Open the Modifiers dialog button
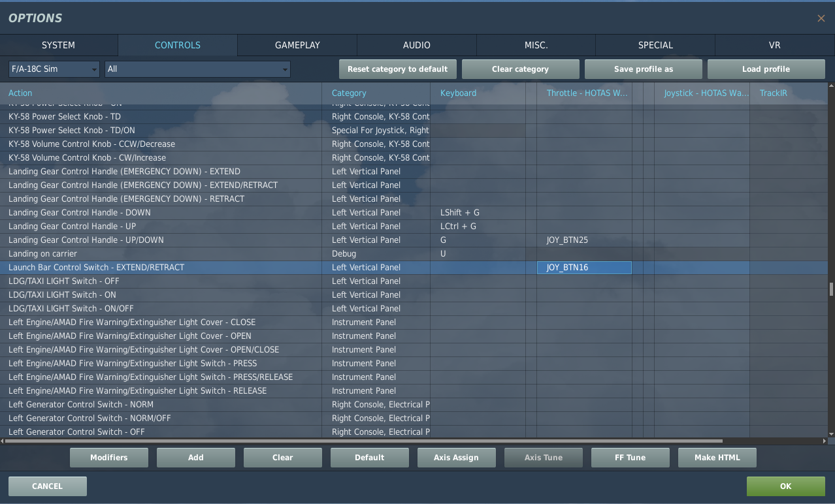The image size is (835, 504). click(x=109, y=458)
